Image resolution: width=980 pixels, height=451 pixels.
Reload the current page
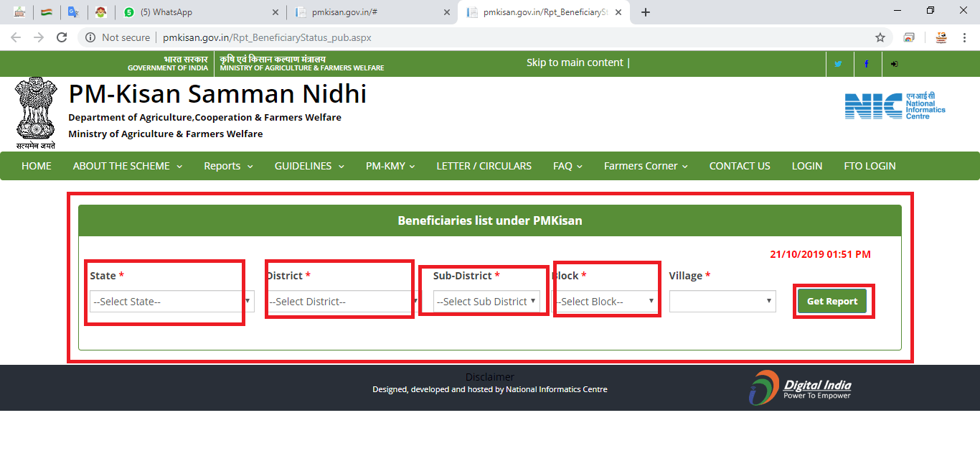click(x=62, y=37)
